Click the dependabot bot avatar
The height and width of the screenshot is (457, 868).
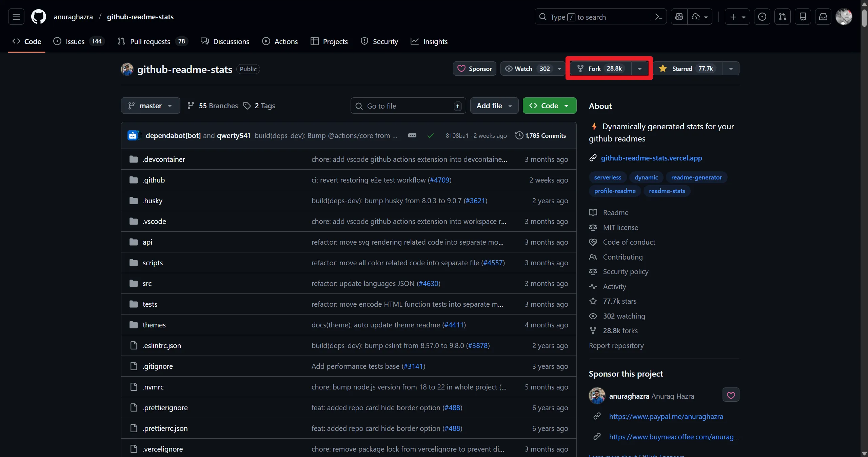(x=133, y=135)
